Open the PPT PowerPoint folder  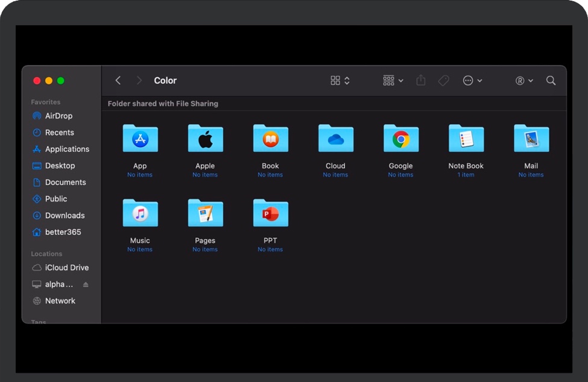click(270, 213)
